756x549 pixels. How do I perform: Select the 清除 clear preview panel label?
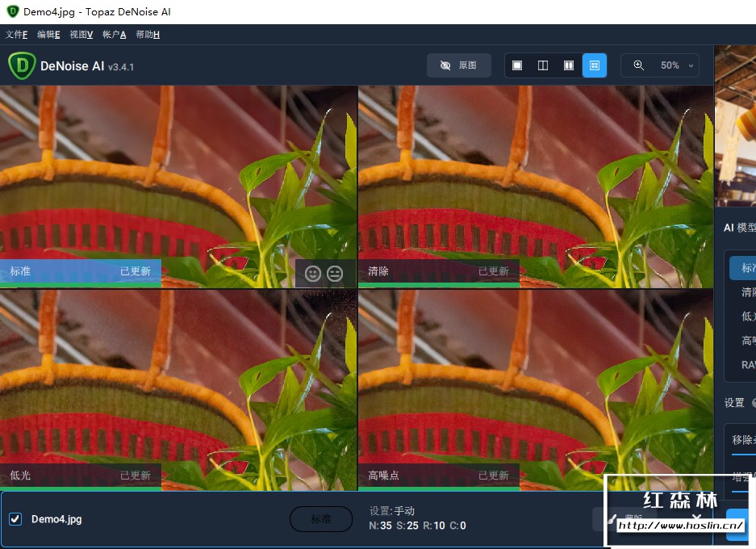tap(378, 271)
